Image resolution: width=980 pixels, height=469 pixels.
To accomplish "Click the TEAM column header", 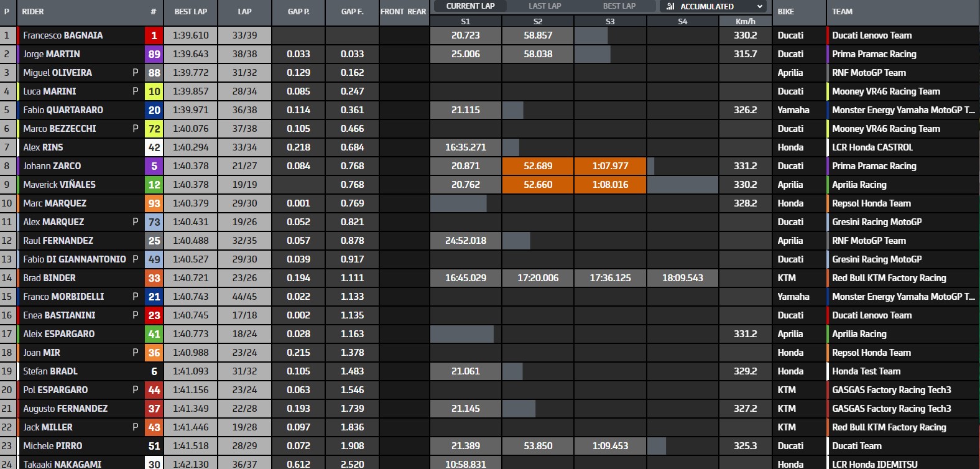I will pyautogui.click(x=842, y=12).
